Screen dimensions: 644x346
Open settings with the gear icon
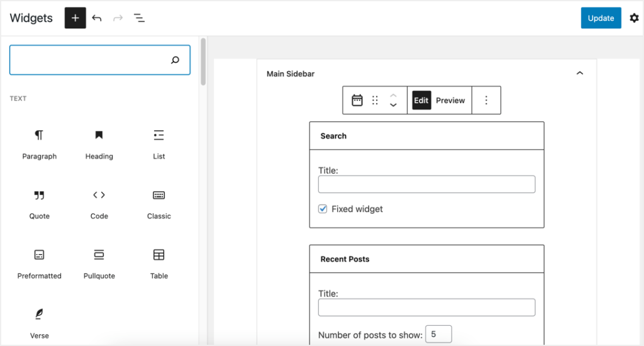634,18
